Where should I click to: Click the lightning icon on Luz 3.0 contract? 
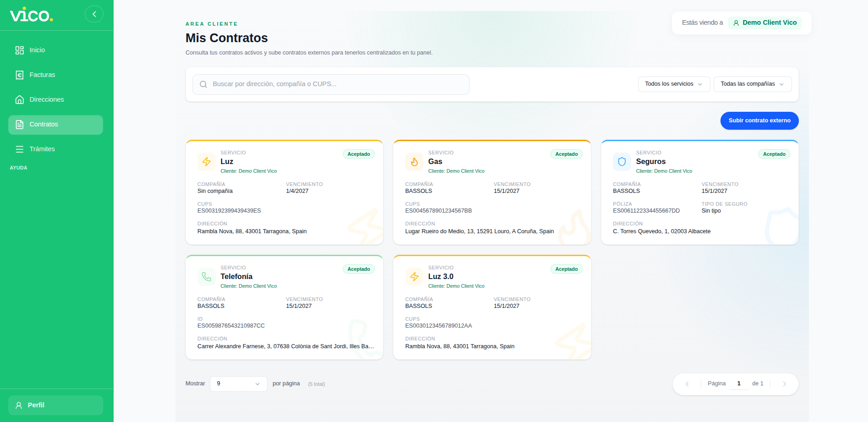(414, 277)
